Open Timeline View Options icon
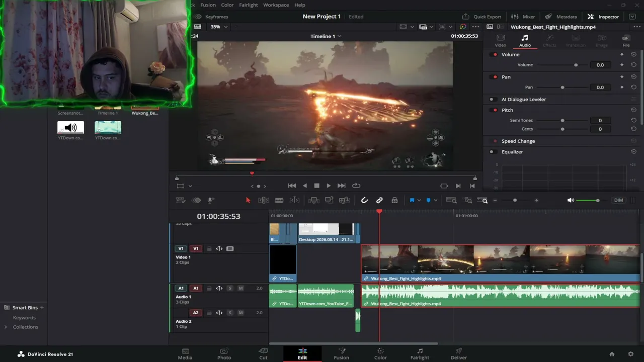 point(181,200)
